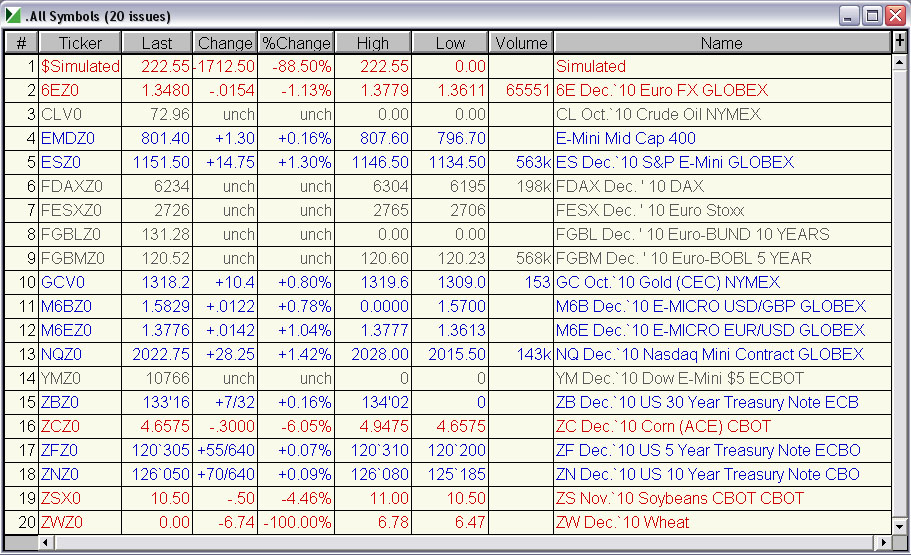The image size is (911, 555).
Task: Maximize the All Symbols window
Action: coord(872,16)
